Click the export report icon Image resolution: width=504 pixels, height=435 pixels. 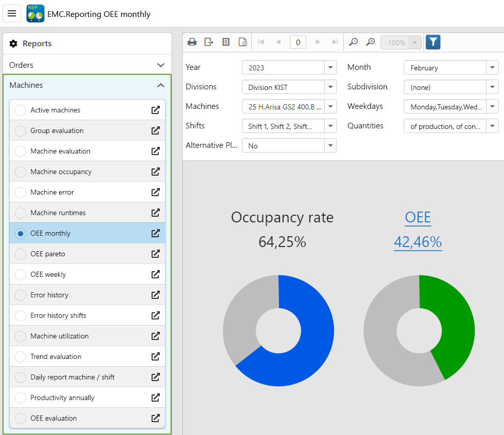coord(209,42)
